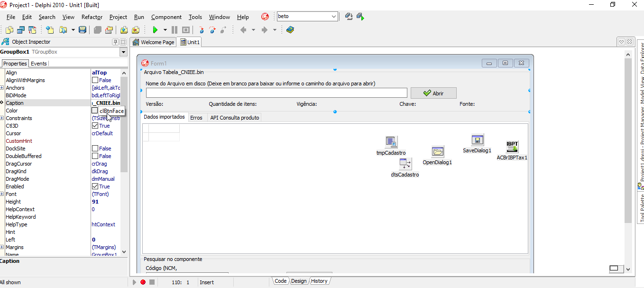Expand the Anchors property
Viewport: 644px width, 288px height.
pos(2,88)
